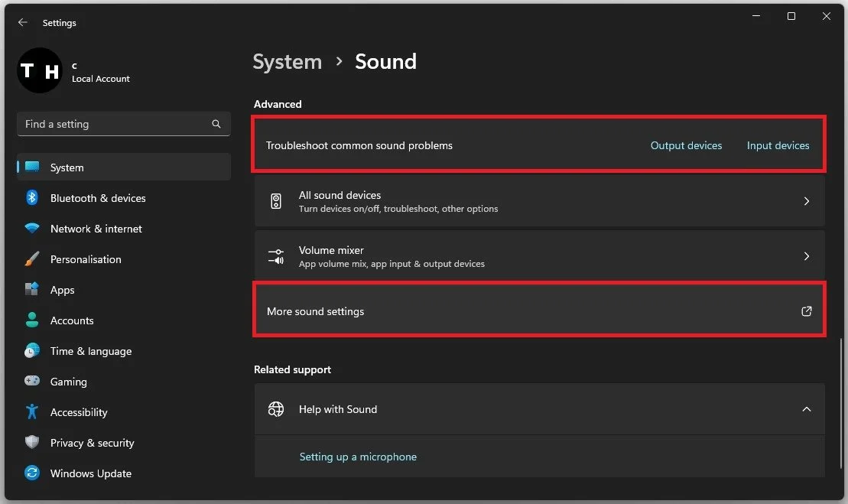Open Network & internet via its Wi-Fi icon
This screenshot has height=504, width=848.
32,229
